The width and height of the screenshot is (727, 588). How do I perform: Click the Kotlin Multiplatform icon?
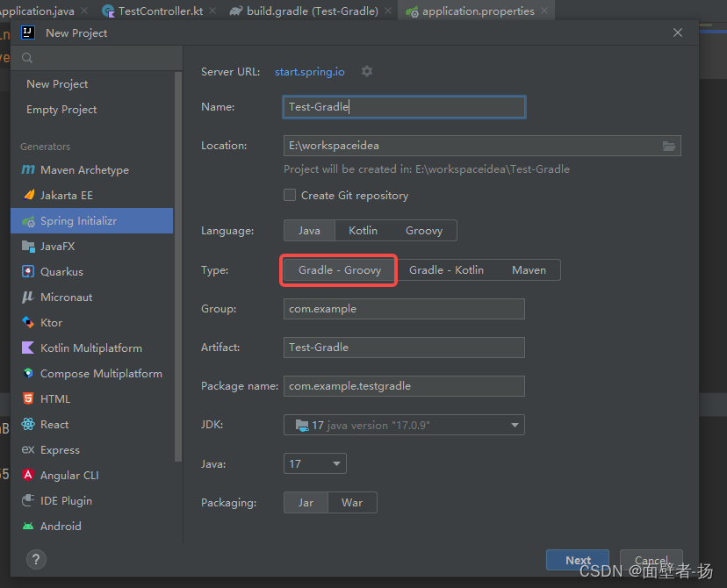coord(28,348)
